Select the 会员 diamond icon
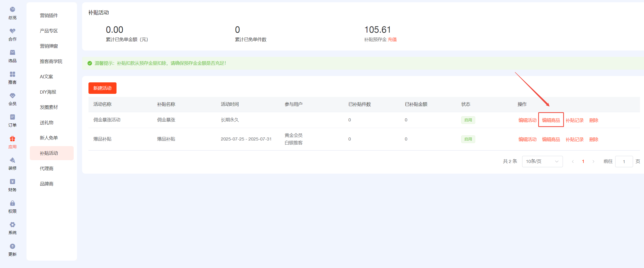Viewport: 644px width, 268px height. coord(12,96)
